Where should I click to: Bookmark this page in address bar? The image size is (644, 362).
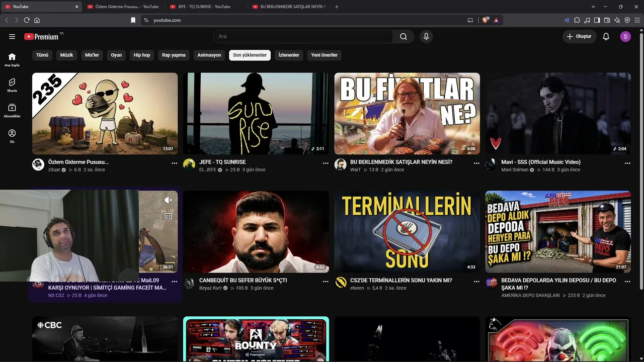[133, 20]
